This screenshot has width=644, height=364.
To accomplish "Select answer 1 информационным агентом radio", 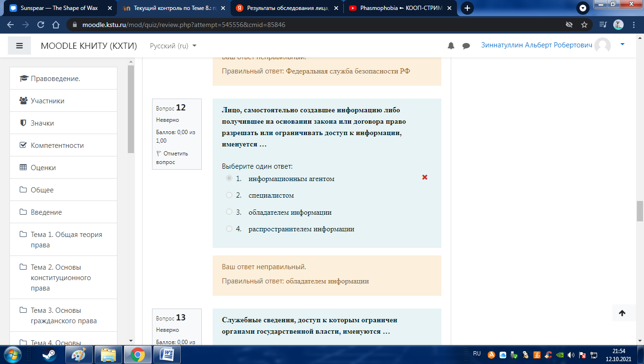I will click(x=229, y=178).
